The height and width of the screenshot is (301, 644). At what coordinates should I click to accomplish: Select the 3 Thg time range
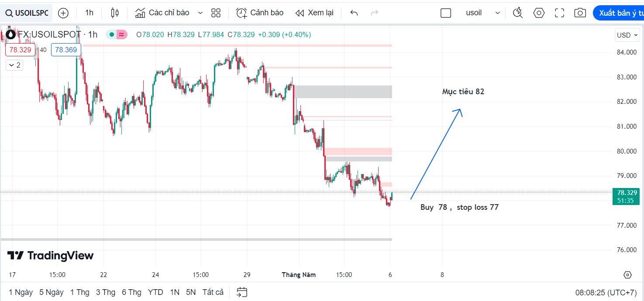tap(106, 292)
